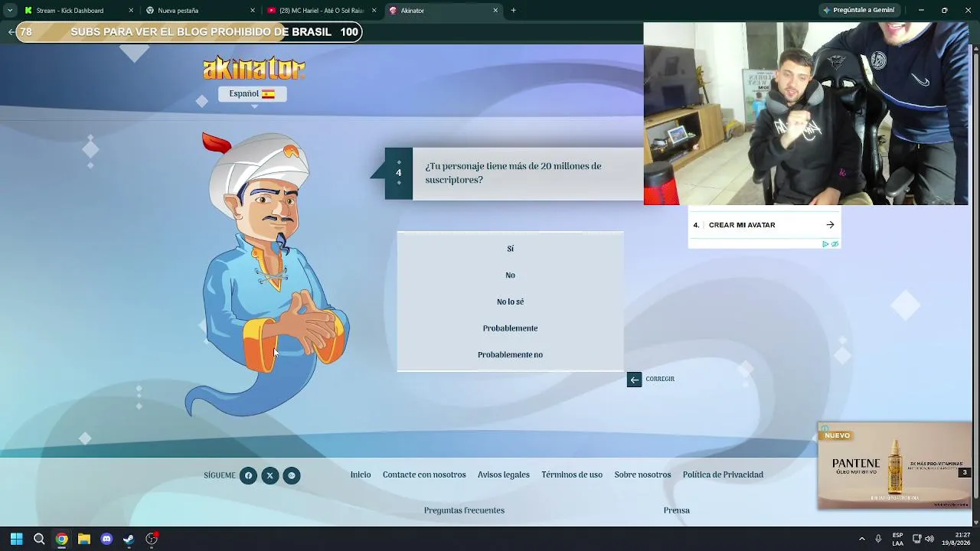This screenshot has width=980, height=551.
Task: Open Discord from the taskbar
Action: (x=106, y=539)
